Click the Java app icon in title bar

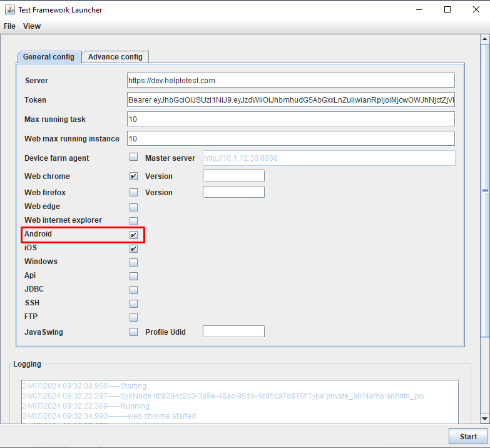pos(9,9)
